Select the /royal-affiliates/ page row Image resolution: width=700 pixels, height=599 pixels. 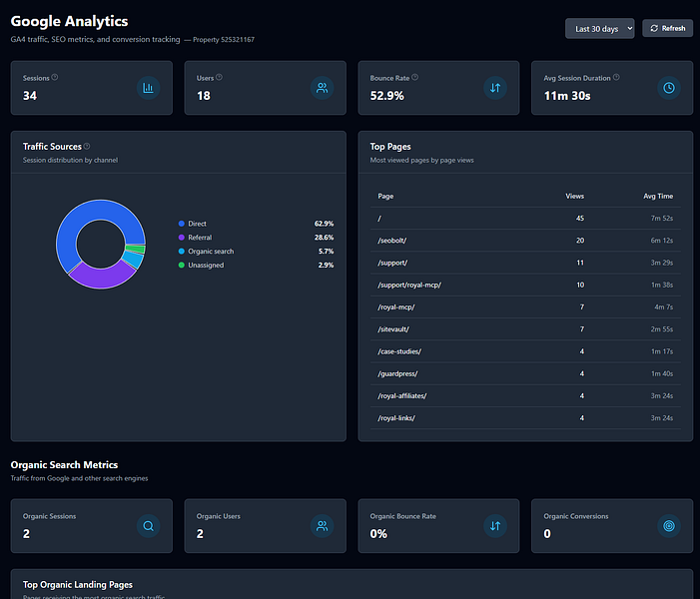click(525, 396)
